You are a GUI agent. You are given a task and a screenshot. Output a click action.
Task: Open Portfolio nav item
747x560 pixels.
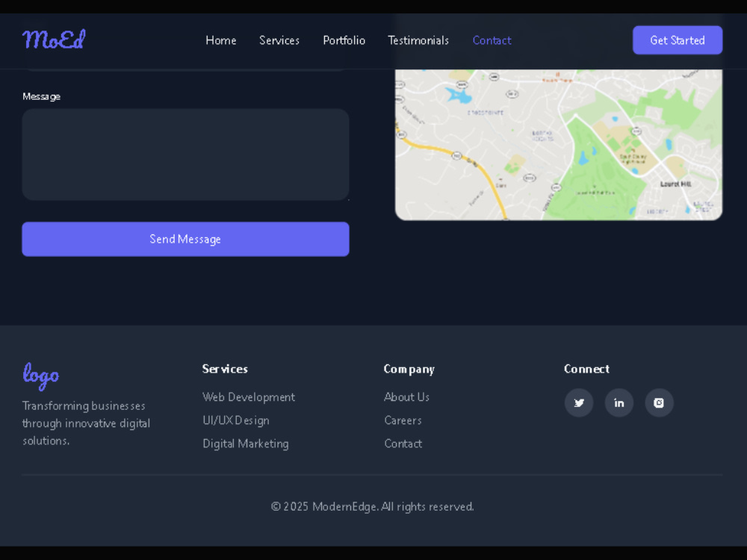[x=344, y=40]
